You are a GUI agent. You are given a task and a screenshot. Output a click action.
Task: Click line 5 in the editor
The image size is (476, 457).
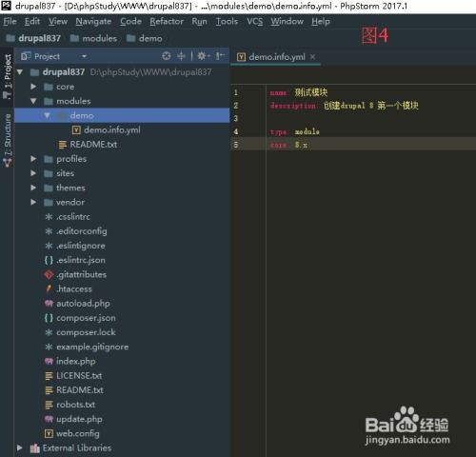point(353,145)
